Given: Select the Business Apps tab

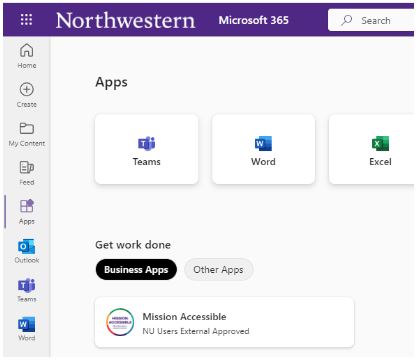Looking at the screenshot, I should tap(136, 269).
